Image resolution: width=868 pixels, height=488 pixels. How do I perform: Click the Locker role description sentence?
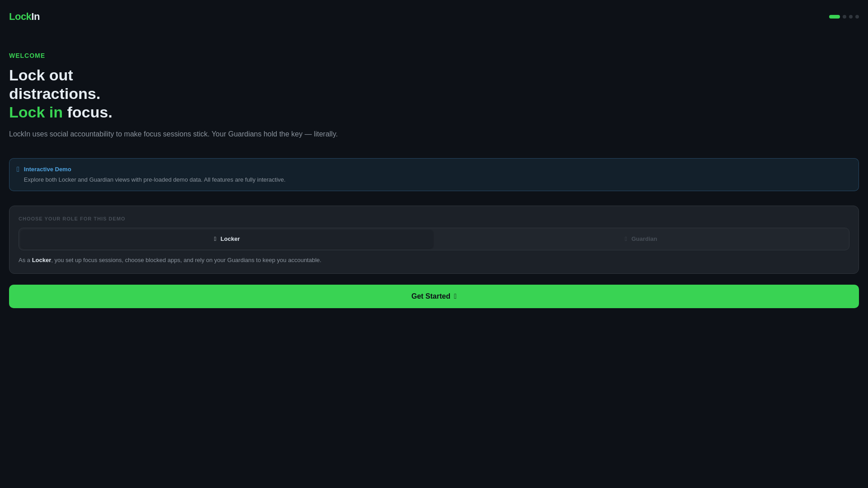pyautogui.click(x=170, y=260)
